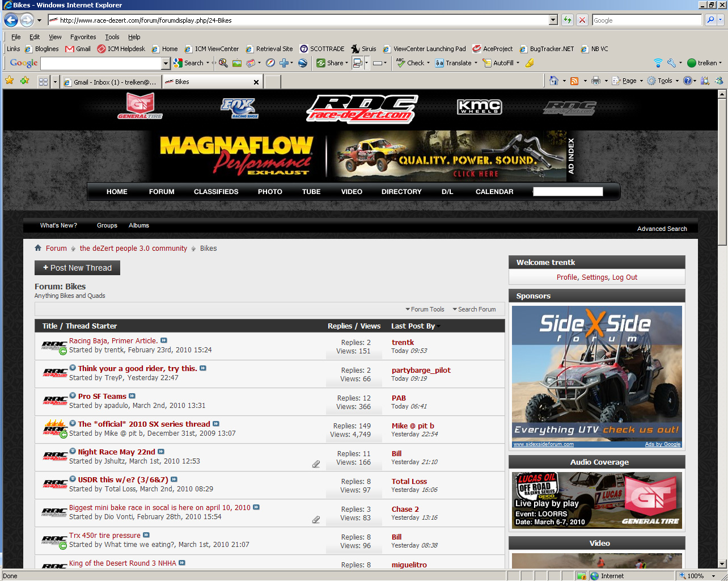728x581 pixels.
Task: Click Google Toolbar highlighter icon
Action: pos(530,63)
